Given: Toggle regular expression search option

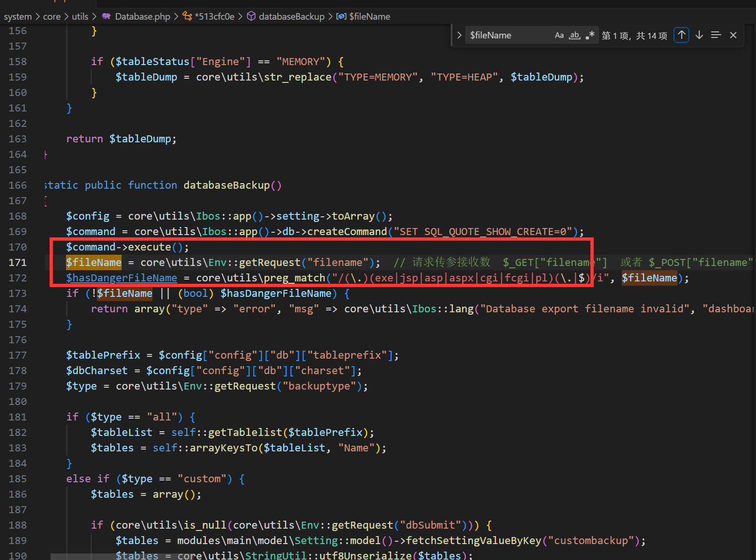Looking at the screenshot, I should point(590,35).
